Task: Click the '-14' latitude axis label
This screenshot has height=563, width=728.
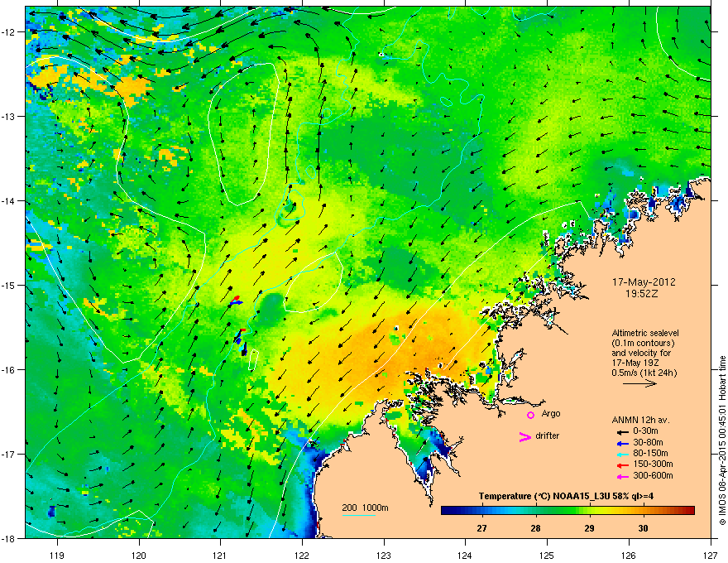Action: pos(8,201)
